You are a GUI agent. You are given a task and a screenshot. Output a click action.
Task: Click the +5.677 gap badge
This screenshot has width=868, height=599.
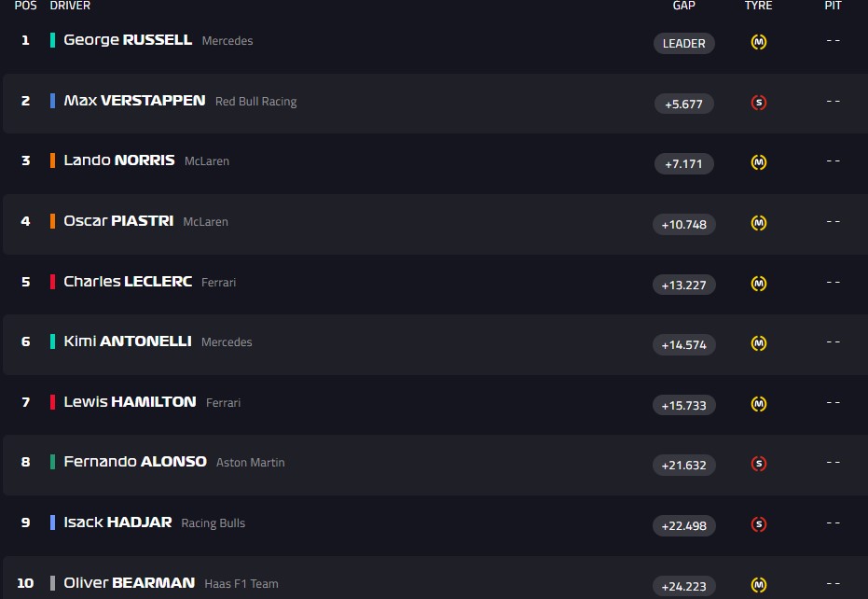pos(684,104)
